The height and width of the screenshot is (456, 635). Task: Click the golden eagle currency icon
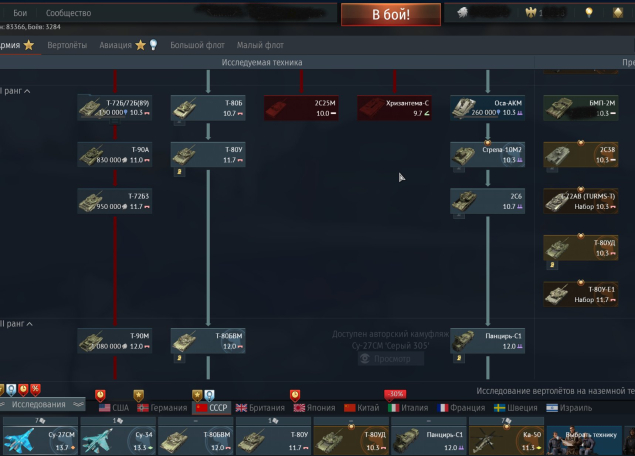click(531, 13)
